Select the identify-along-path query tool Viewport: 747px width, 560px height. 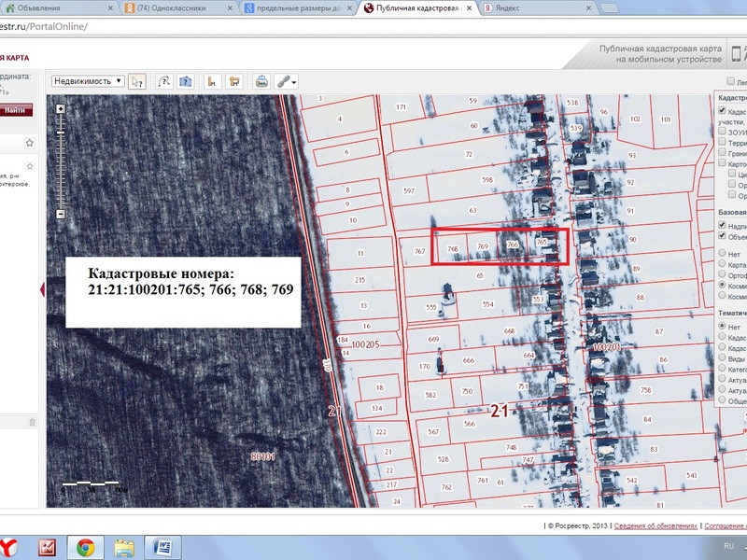click(x=164, y=81)
